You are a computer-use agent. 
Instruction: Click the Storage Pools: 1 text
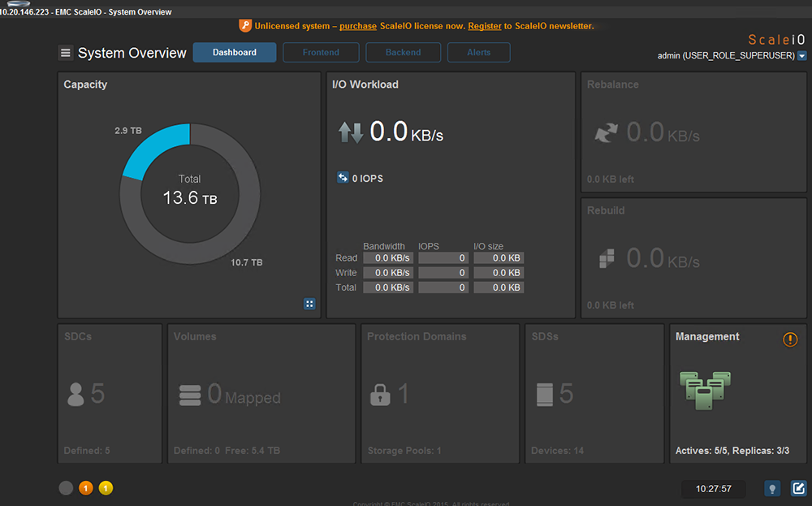(404, 451)
